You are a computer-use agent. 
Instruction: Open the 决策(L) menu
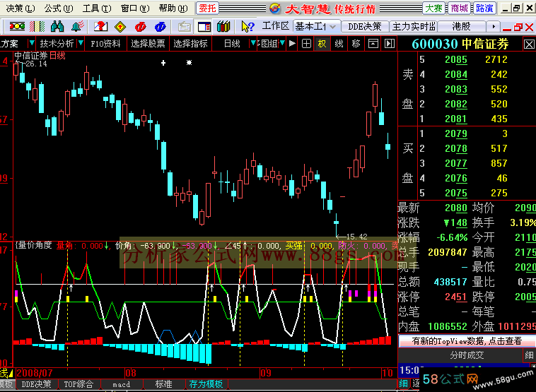click(x=21, y=8)
